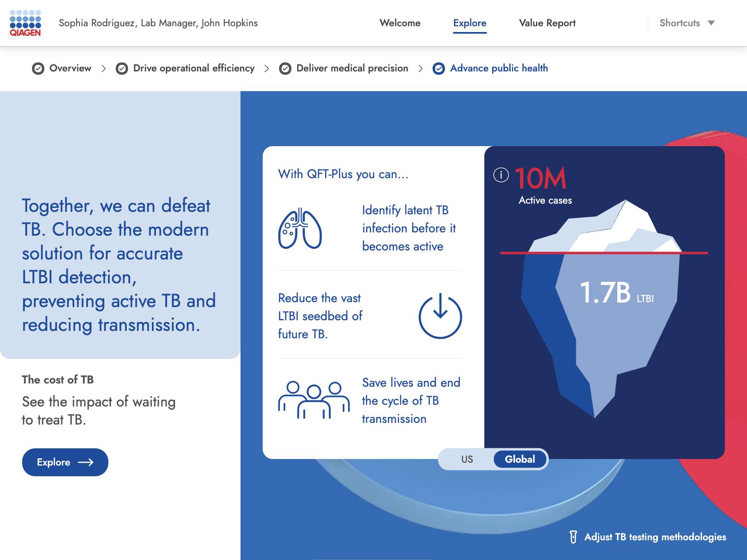The height and width of the screenshot is (560, 747).
Task: Expand the Shortcuts dropdown
Action: 687,23
